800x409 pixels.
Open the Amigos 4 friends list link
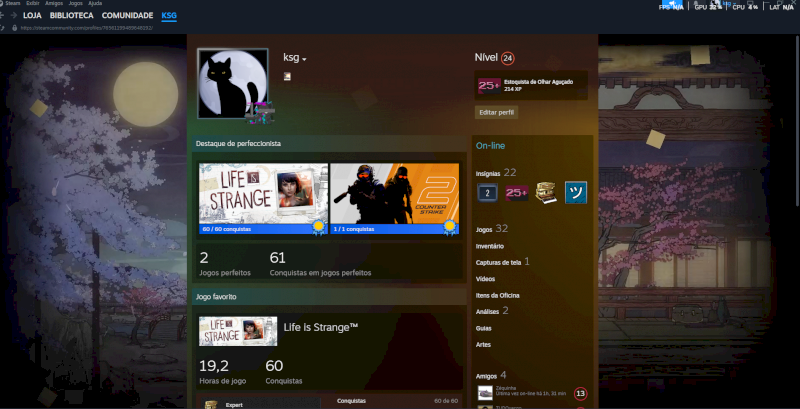coord(491,375)
